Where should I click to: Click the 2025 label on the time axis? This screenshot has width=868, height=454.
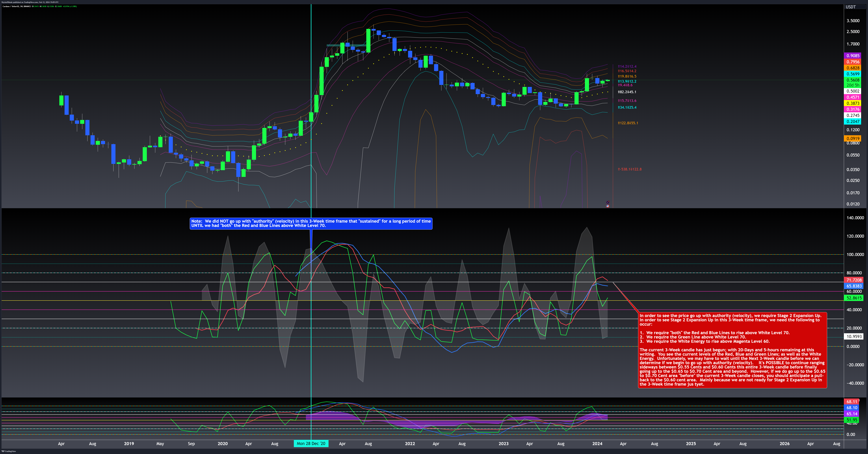pyautogui.click(x=691, y=444)
